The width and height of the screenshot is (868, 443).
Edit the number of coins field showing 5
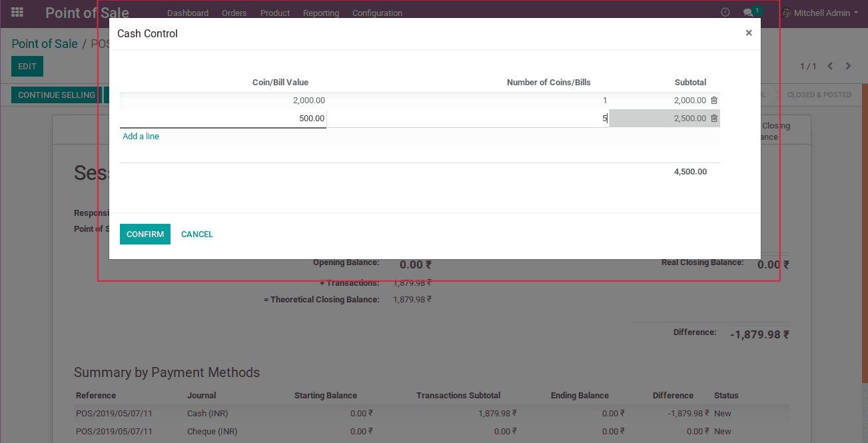click(468, 119)
